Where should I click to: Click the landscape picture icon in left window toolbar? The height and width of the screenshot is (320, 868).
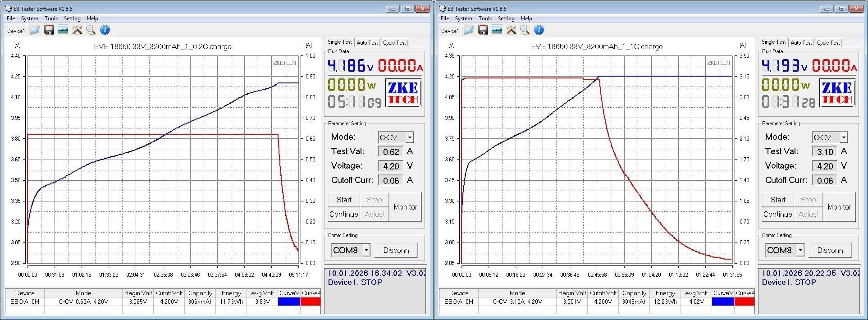click(x=63, y=30)
